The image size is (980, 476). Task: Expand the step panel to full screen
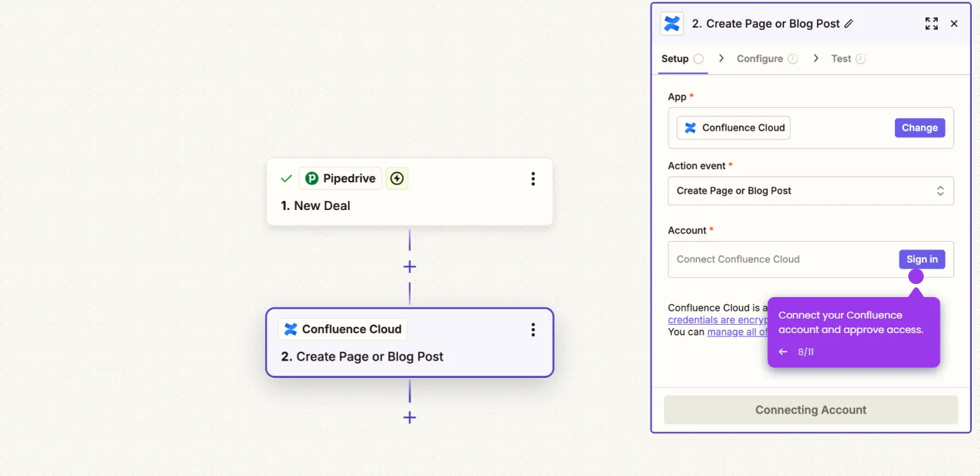[x=932, y=23]
